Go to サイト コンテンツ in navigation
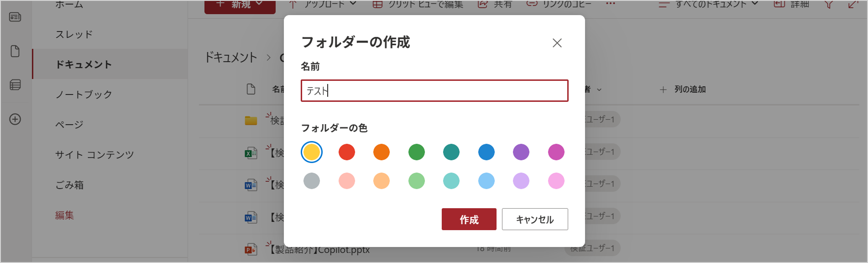Image resolution: width=868 pixels, height=263 pixels. [x=94, y=155]
